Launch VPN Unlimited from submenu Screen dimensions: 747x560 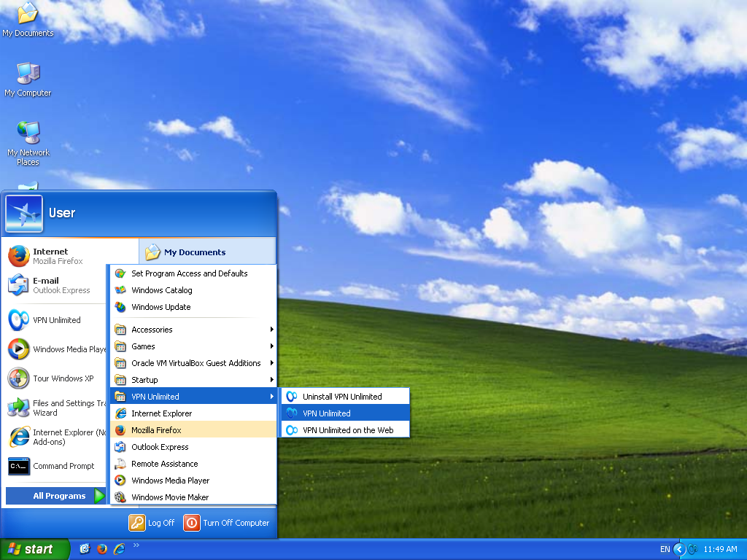click(x=345, y=413)
